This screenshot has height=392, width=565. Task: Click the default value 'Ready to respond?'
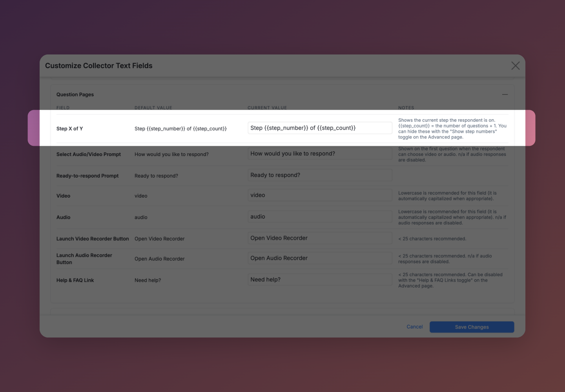(x=156, y=176)
